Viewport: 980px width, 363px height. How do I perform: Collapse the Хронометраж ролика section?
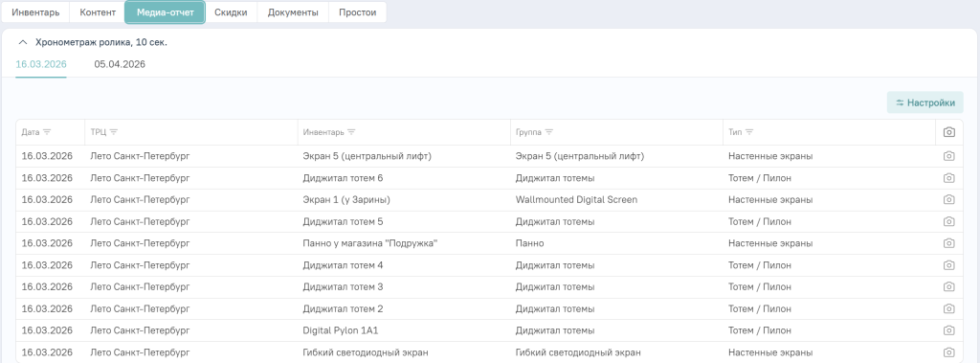(x=23, y=42)
